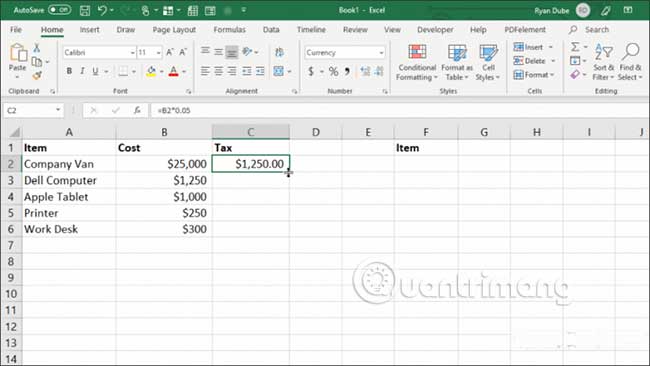The height and width of the screenshot is (366, 650).
Task: Open the Page Layout tab
Action: click(174, 29)
